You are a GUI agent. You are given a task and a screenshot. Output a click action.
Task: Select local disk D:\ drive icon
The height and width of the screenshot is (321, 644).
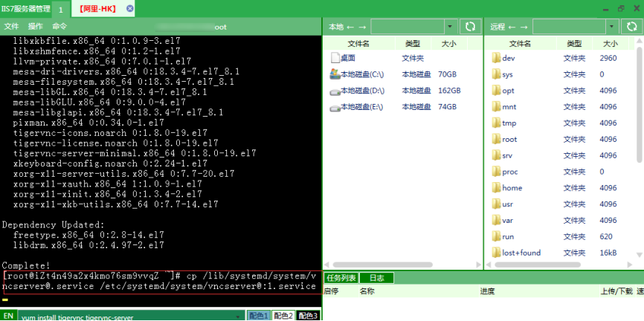[x=335, y=91]
